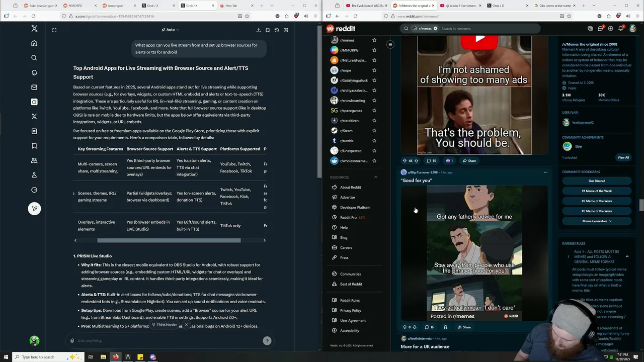644x362 pixels.
Task: Downvote the Seinfeld ads meme post
Action: tap(416, 161)
